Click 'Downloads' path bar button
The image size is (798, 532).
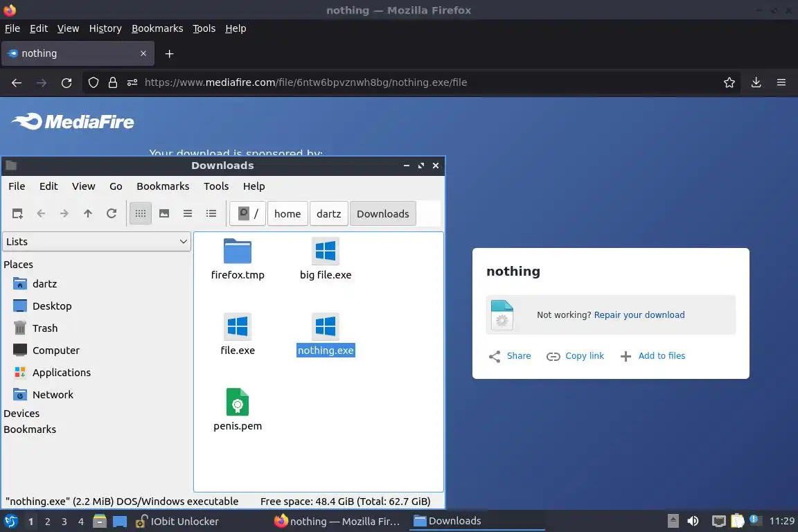(382, 214)
